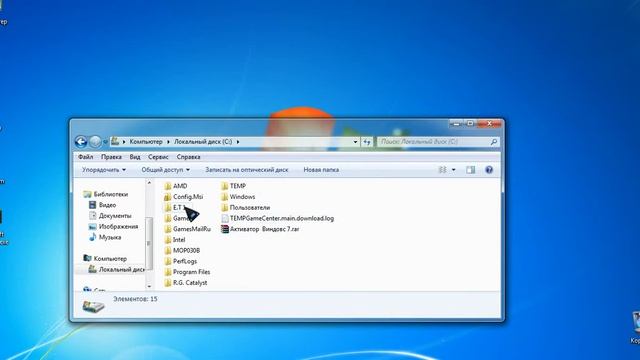Select the Config.Msi folder
Image resolution: width=640 pixels, height=360 pixels.
(184, 196)
